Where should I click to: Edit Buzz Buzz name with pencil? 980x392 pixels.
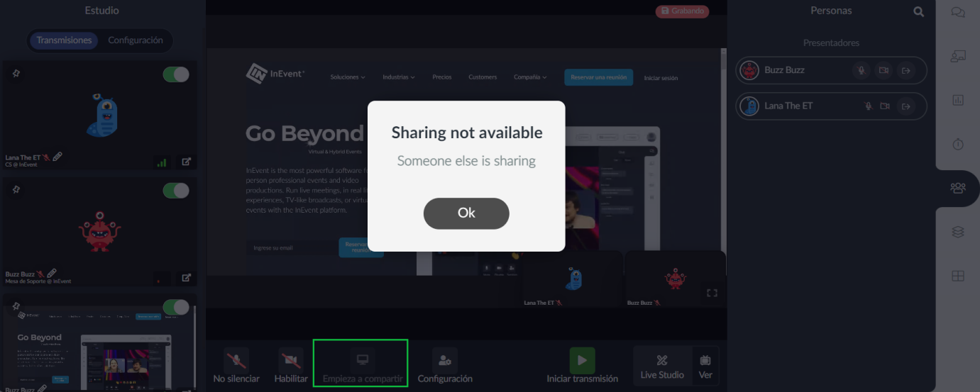click(x=52, y=273)
